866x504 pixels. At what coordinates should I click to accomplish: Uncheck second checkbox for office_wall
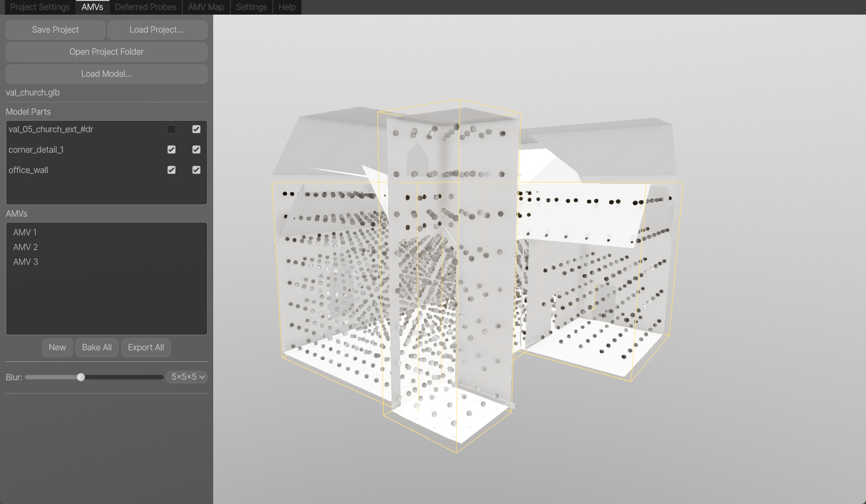pos(196,170)
